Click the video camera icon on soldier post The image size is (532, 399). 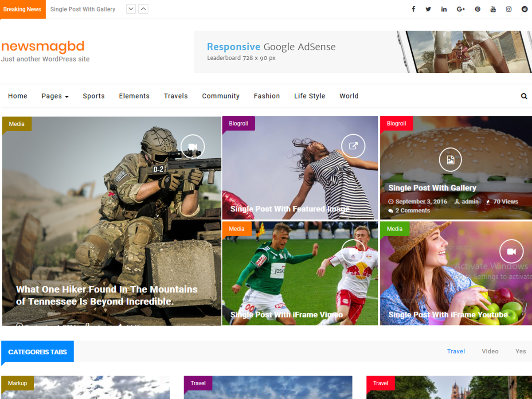point(192,146)
